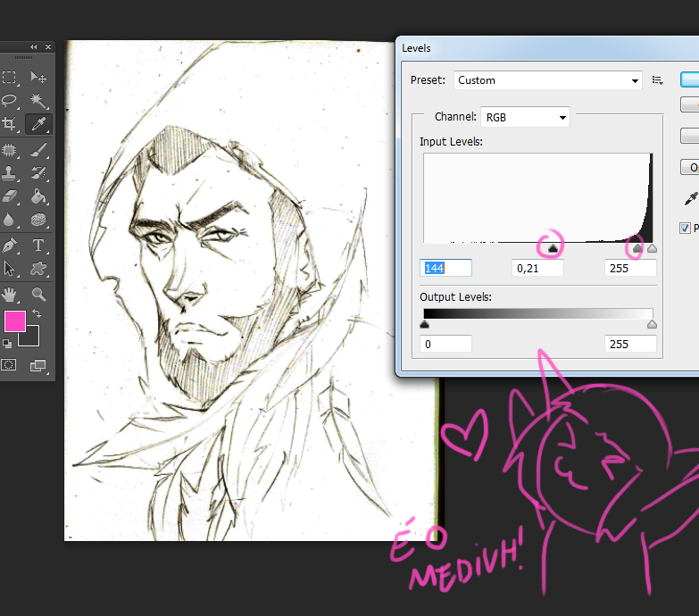Pick the Magic Wand tool
The width and height of the screenshot is (699, 616).
(38, 100)
